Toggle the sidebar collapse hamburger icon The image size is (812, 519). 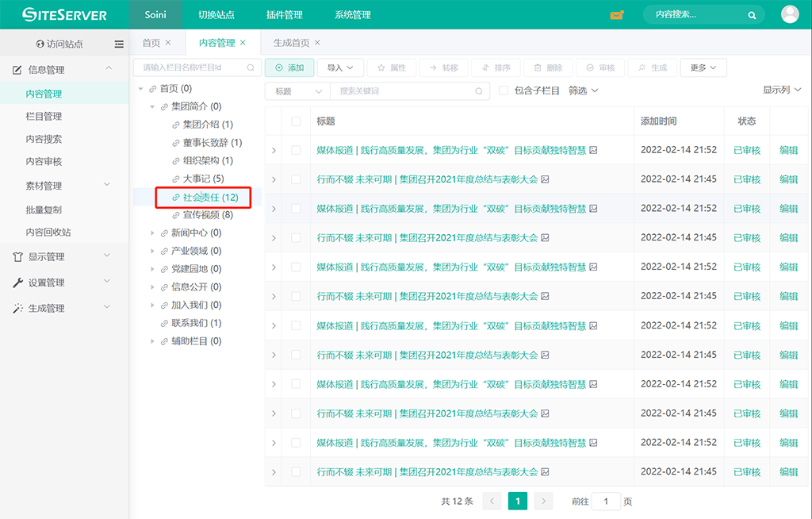119,44
